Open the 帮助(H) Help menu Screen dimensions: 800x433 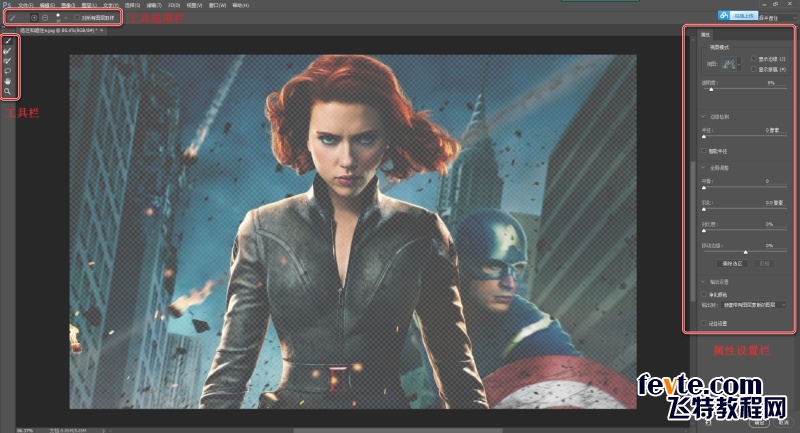241,5
